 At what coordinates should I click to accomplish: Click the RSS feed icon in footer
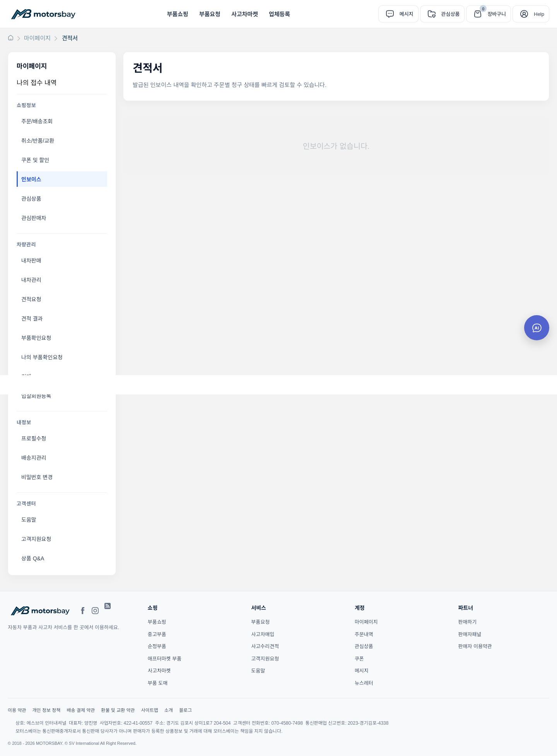[108, 606]
